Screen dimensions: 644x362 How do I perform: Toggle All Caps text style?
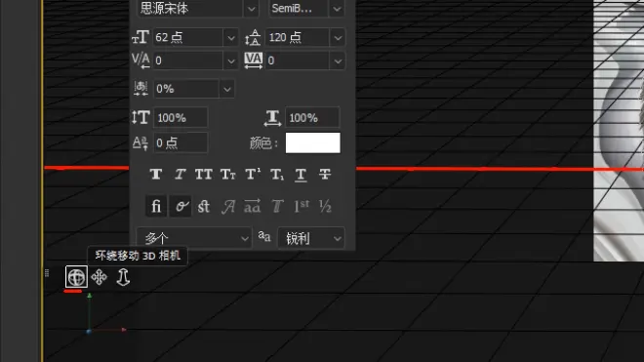[204, 175]
